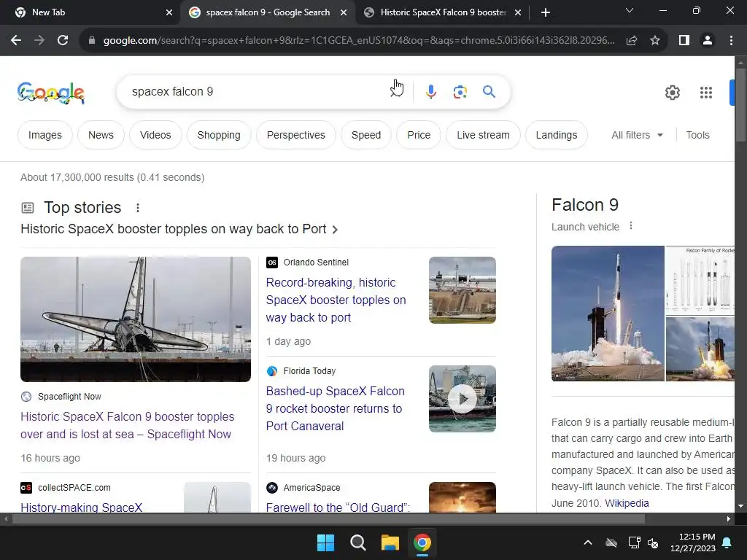The height and width of the screenshot is (560, 747).
Task: Filter results by Images
Action: tap(44, 135)
